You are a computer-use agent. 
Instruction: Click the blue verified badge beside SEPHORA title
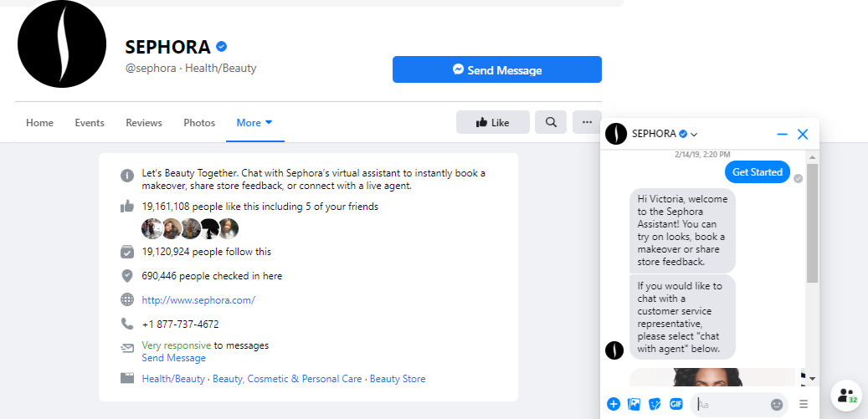222,47
